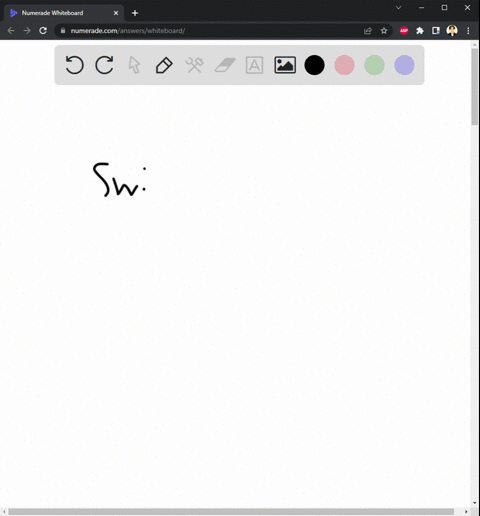This screenshot has height=516, width=480.
Task: Click the vertical scrollbar down arrow
Action: pyautogui.click(x=475, y=503)
